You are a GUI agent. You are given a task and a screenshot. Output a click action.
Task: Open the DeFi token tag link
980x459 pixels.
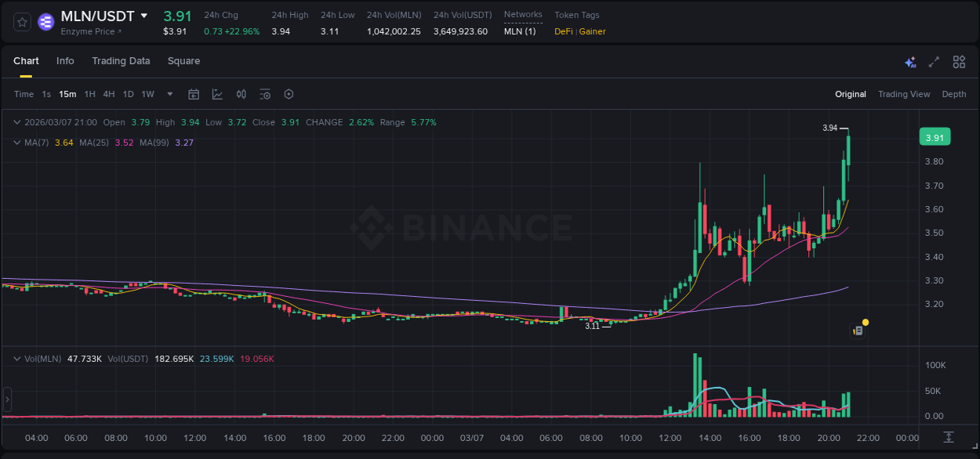point(563,31)
